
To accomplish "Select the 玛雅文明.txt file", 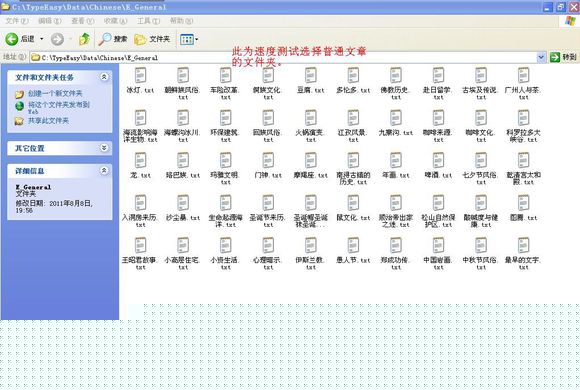I will pos(225,169).
